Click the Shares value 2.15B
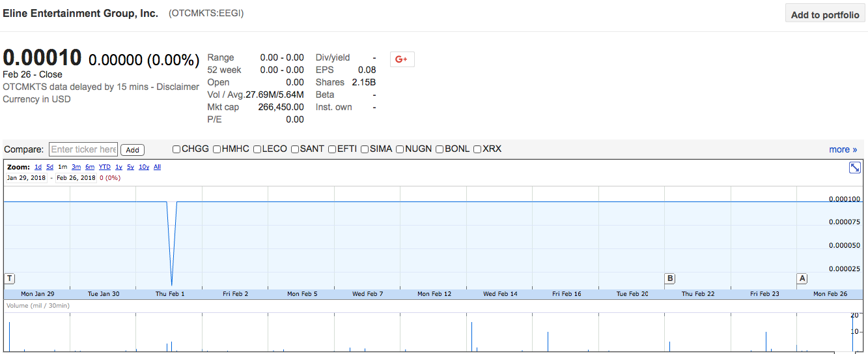Image resolution: width=868 pixels, height=354 pixels. pos(363,82)
